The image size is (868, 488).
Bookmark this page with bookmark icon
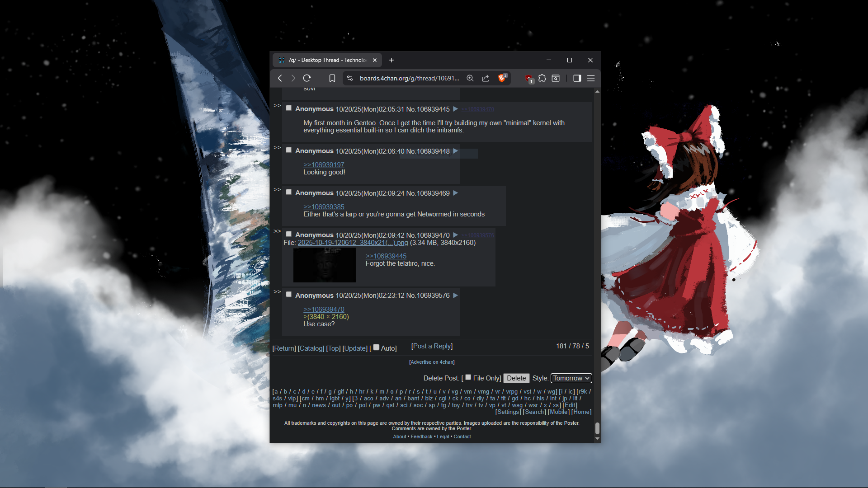point(332,78)
